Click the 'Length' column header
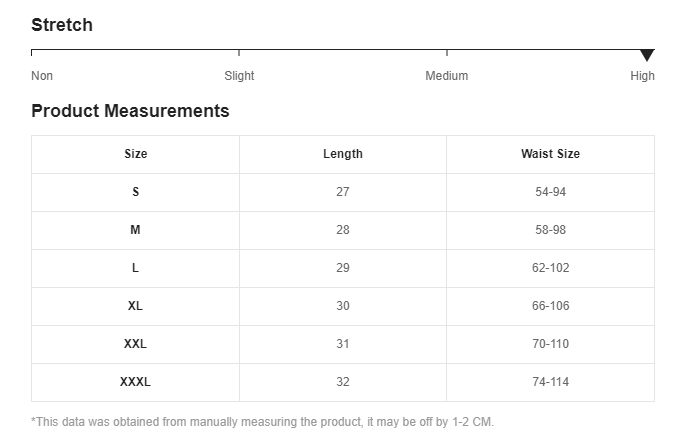The width and height of the screenshot is (689, 444). pyautogui.click(x=343, y=154)
